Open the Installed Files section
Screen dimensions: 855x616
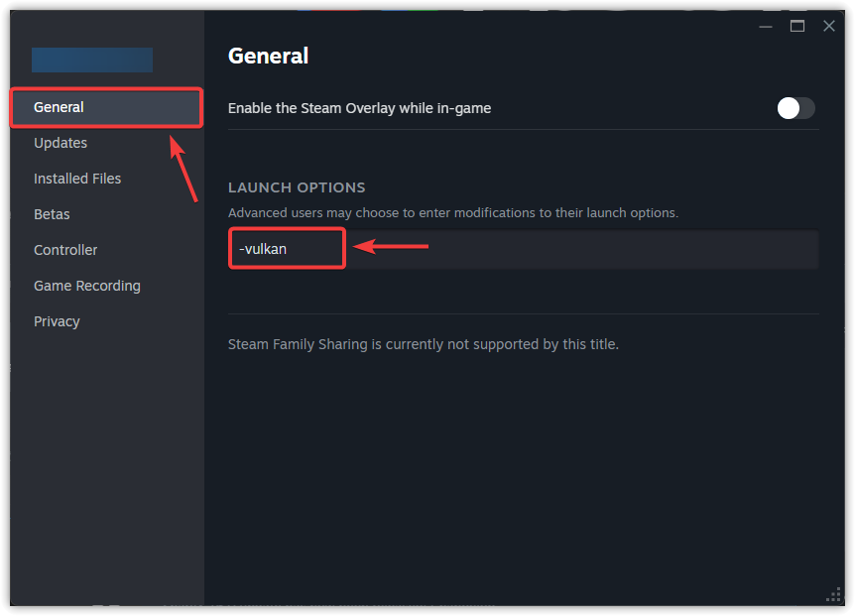pyautogui.click(x=77, y=178)
